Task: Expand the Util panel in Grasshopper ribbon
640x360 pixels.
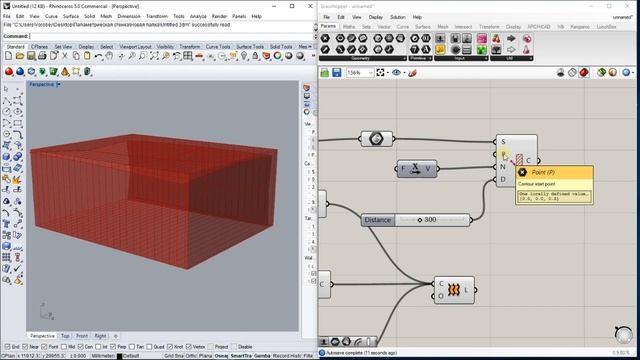Action: pos(531,58)
